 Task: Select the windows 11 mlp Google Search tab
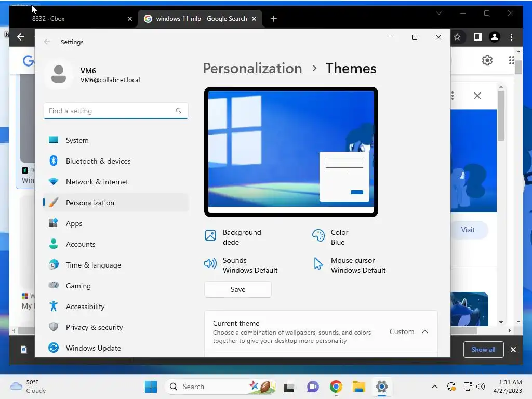coord(201,19)
